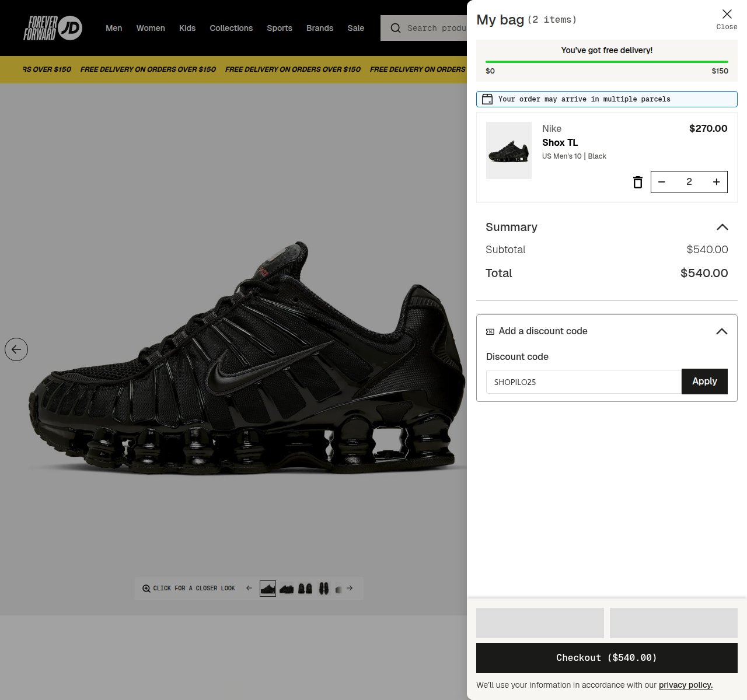Proceed to Checkout ($540.00)
Image resolution: width=747 pixels, height=700 pixels.
pyautogui.click(x=607, y=658)
